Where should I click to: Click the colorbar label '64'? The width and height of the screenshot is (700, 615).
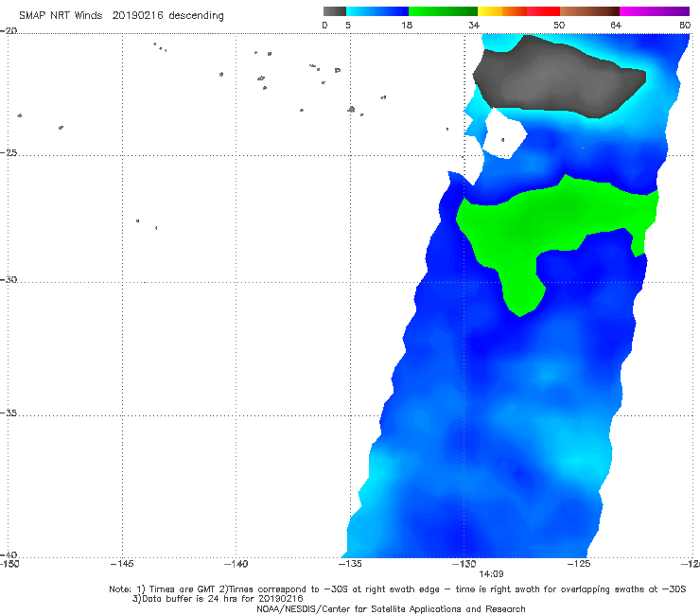pyautogui.click(x=616, y=25)
